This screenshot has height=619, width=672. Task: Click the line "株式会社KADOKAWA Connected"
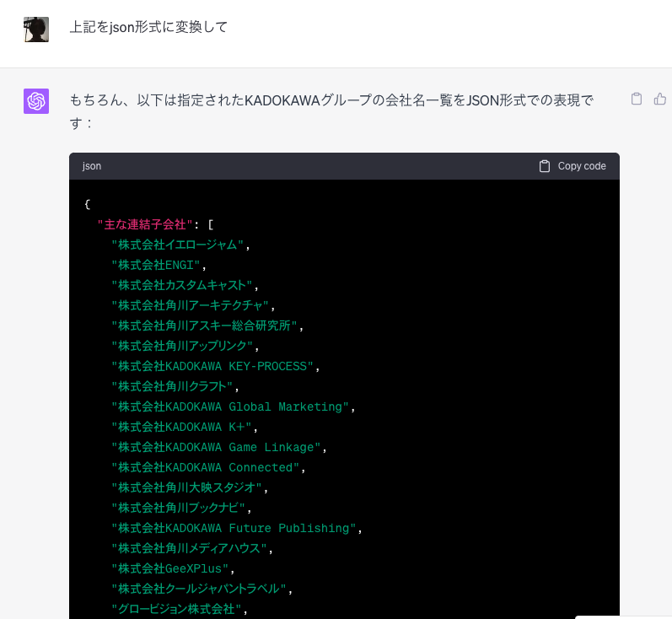coord(206,467)
